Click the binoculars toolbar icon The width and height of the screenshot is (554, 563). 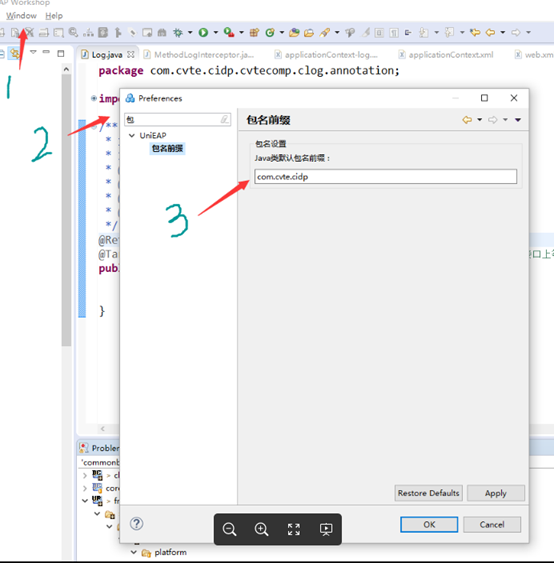pyautogui.click(x=162, y=33)
